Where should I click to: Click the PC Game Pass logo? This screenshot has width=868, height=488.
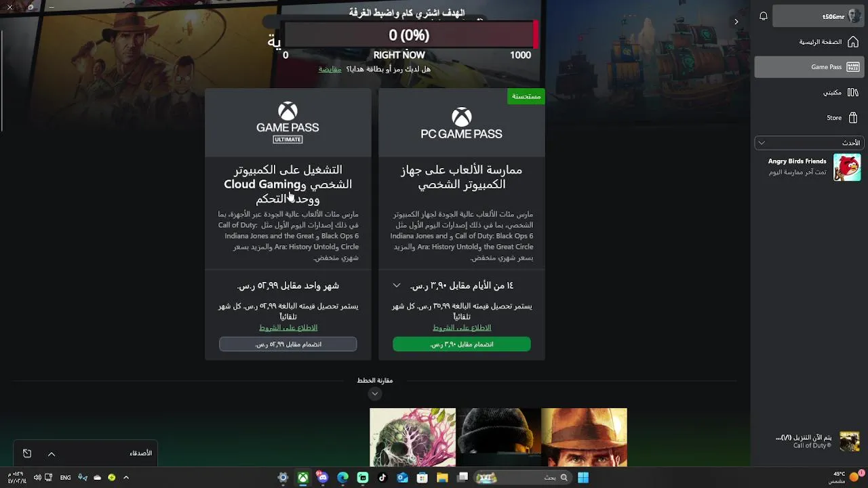pyautogui.click(x=462, y=123)
